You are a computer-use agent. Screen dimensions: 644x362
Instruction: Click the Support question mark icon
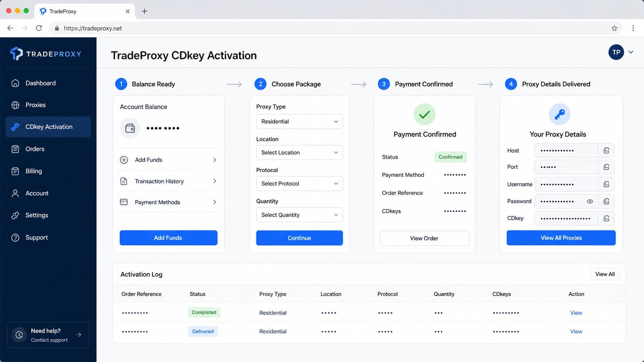coord(15,238)
